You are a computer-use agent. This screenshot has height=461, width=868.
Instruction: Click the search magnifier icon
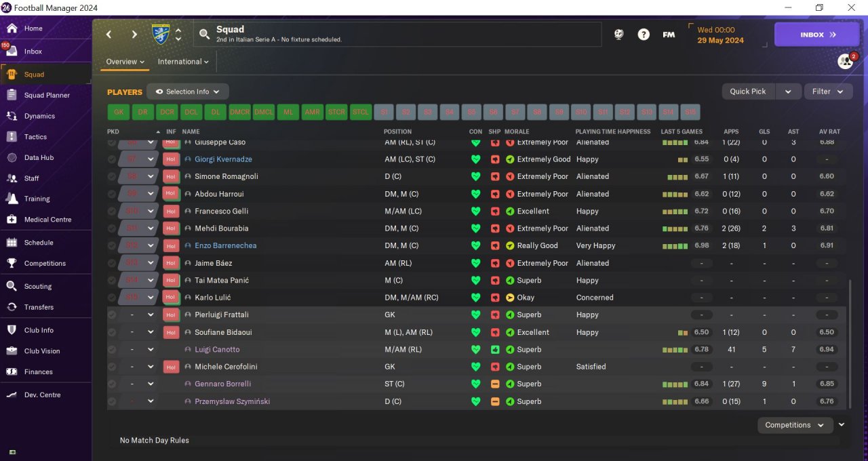coord(204,35)
